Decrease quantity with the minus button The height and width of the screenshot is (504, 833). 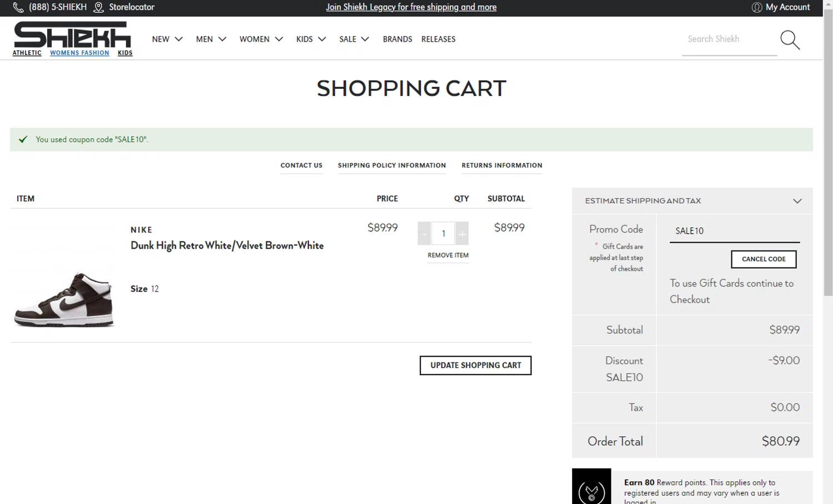(424, 234)
